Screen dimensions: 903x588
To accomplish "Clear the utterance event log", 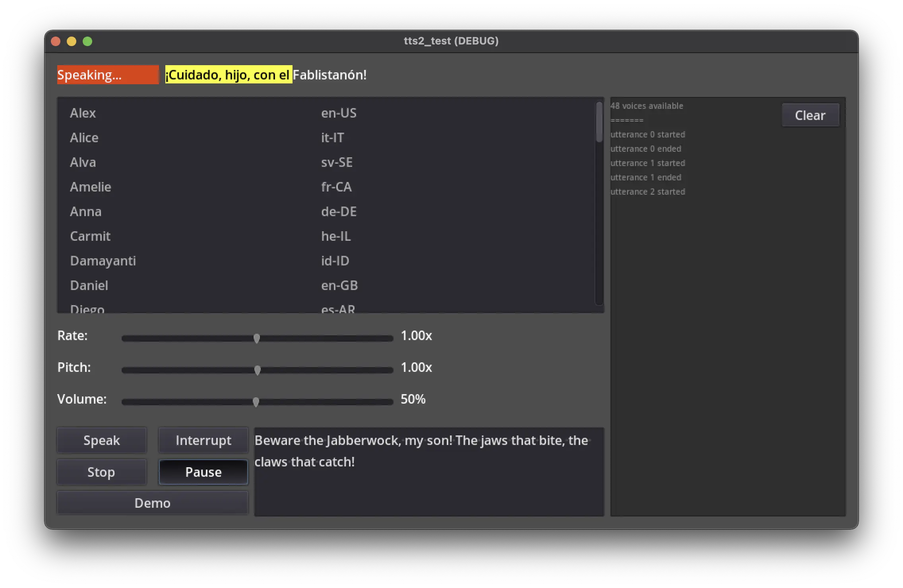I will point(810,115).
